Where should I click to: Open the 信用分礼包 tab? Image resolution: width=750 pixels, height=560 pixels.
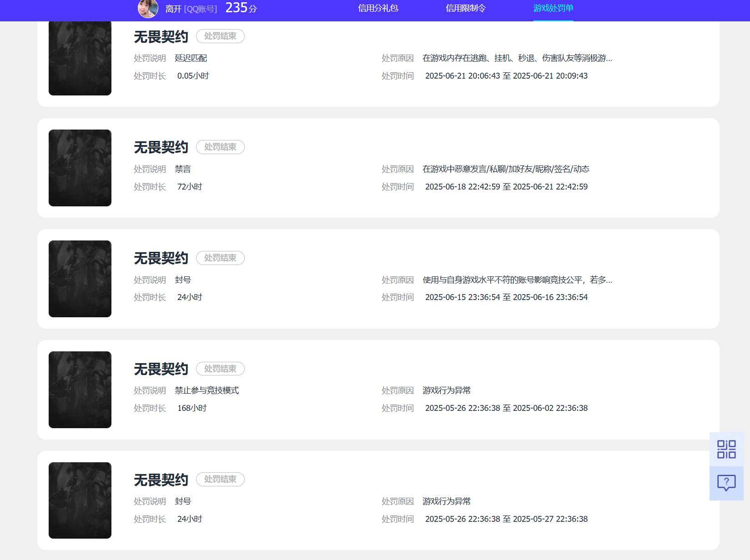coord(378,8)
